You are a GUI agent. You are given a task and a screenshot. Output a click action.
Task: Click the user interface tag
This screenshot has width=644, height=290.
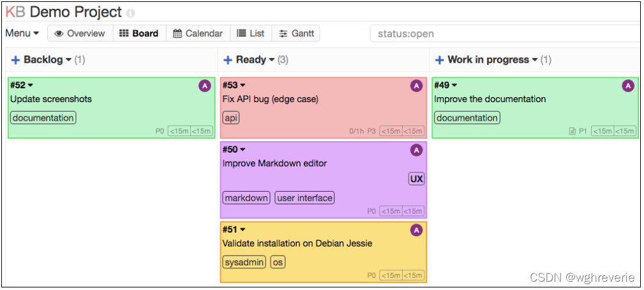pos(304,198)
